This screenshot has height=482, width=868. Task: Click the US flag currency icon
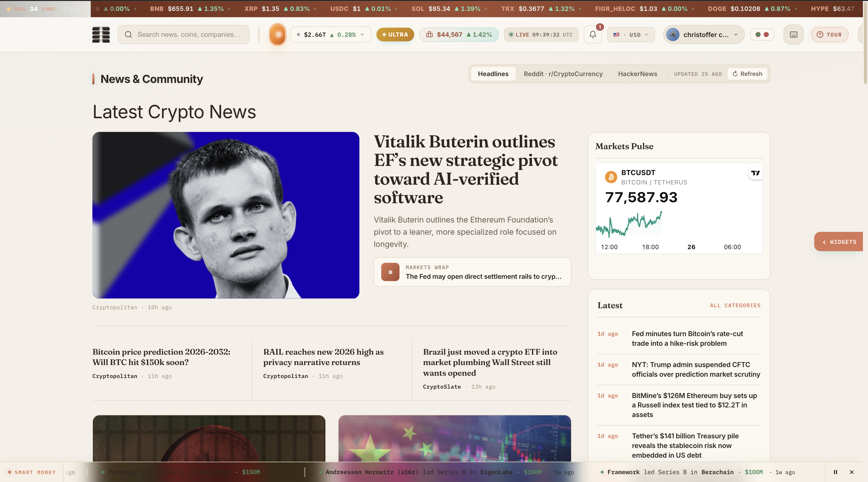pos(616,35)
